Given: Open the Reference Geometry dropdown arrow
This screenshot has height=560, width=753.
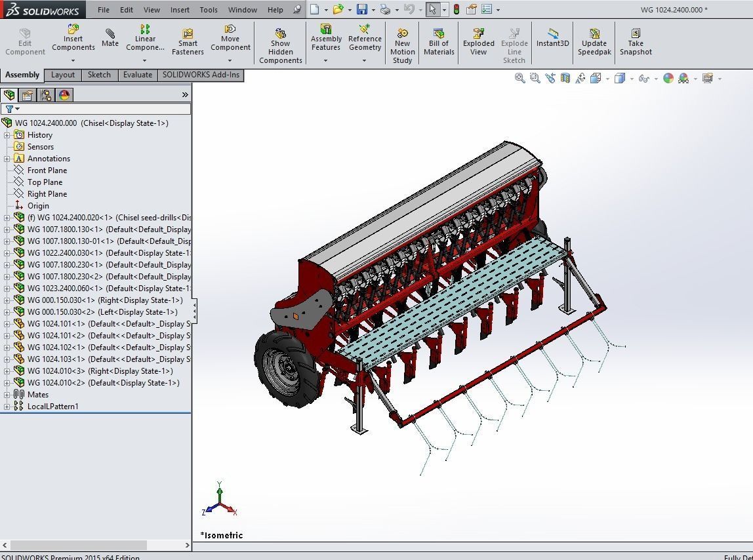Looking at the screenshot, I should (x=365, y=60).
